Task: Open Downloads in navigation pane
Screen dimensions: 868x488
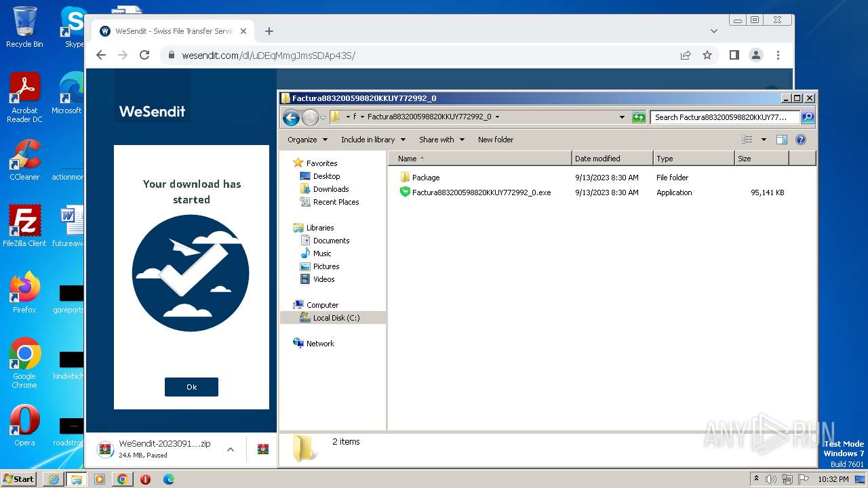Action: [x=325, y=189]
